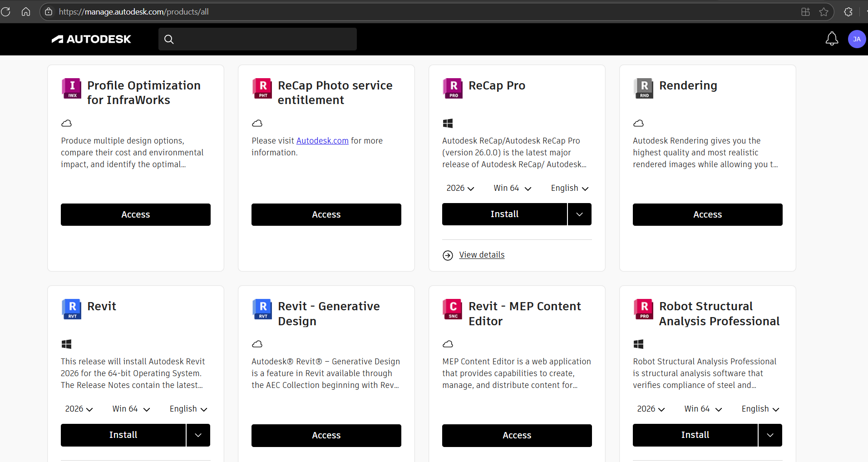Bookmark this page with star icon
This screenshot has width=868, height=462.
click(824, 12)
